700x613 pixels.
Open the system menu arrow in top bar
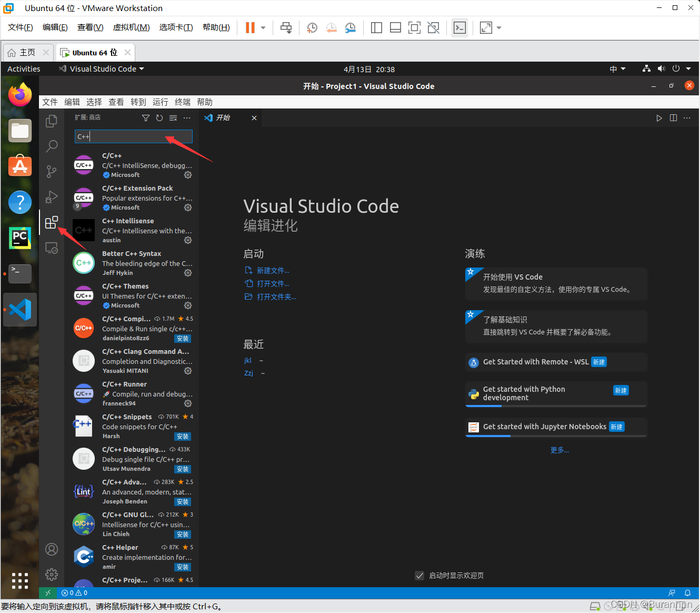click(x=688, y=69)
